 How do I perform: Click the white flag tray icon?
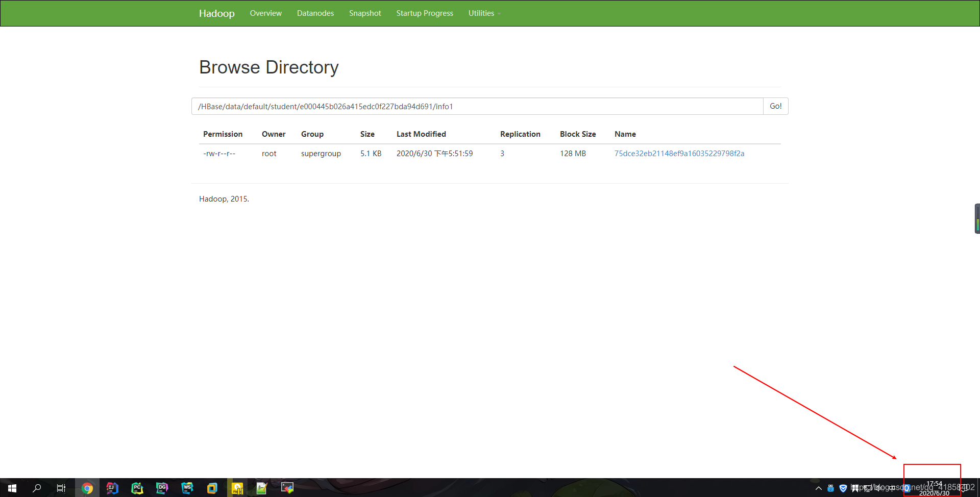(x=855, y=488)
